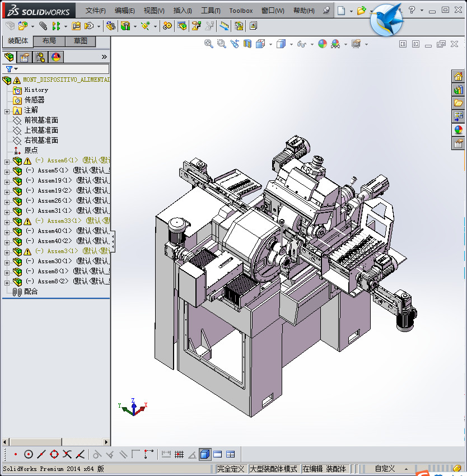Select the 前视基准面 plane in tree
467x476 pixels.
41,120
